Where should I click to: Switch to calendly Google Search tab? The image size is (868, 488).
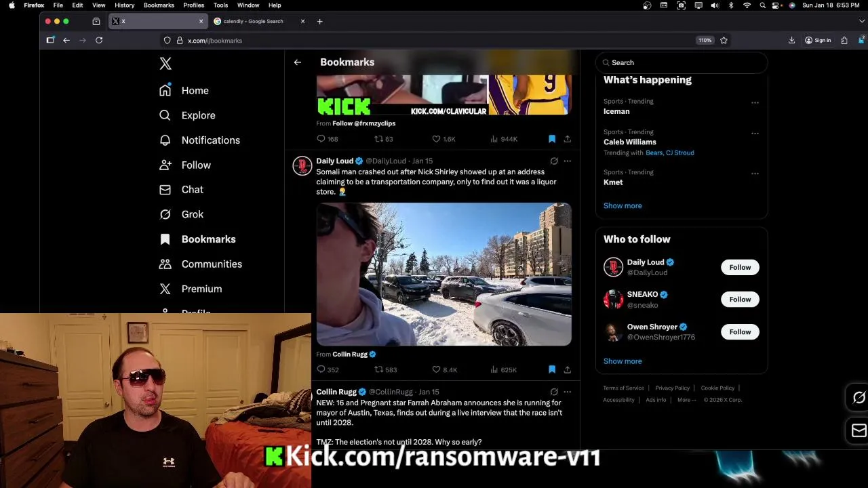pos(254,21)
